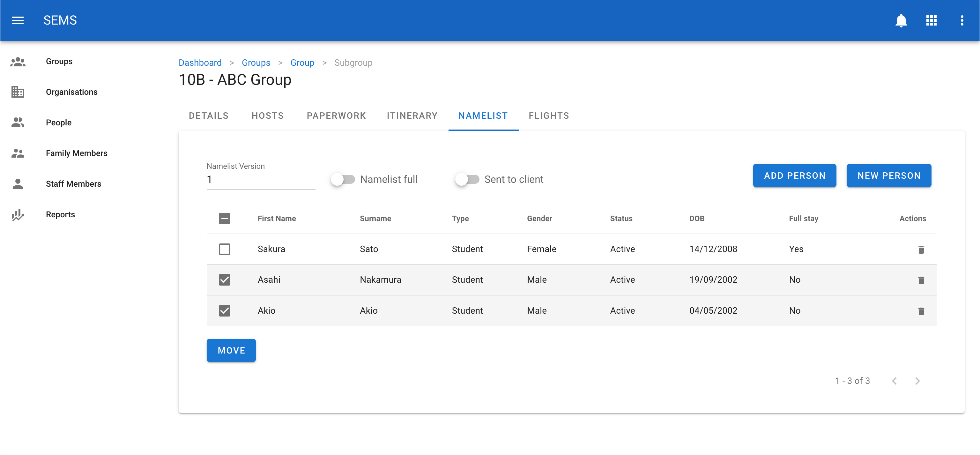The height and width of the screenshot is (455, 980).
Task: Click the Namelist Version field
Action: pyautogui.click(x=261, y=180)
